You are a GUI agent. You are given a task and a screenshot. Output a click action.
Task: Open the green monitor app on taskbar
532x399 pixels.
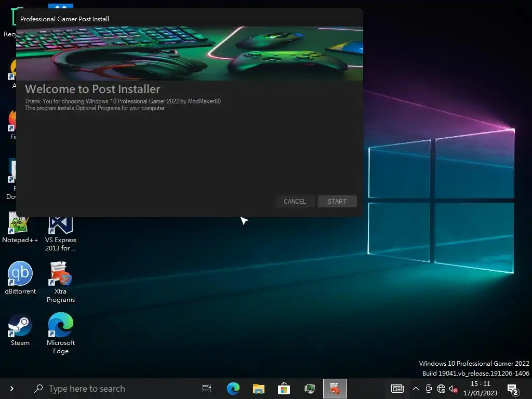pyautogui.click(x=310, y=389)
